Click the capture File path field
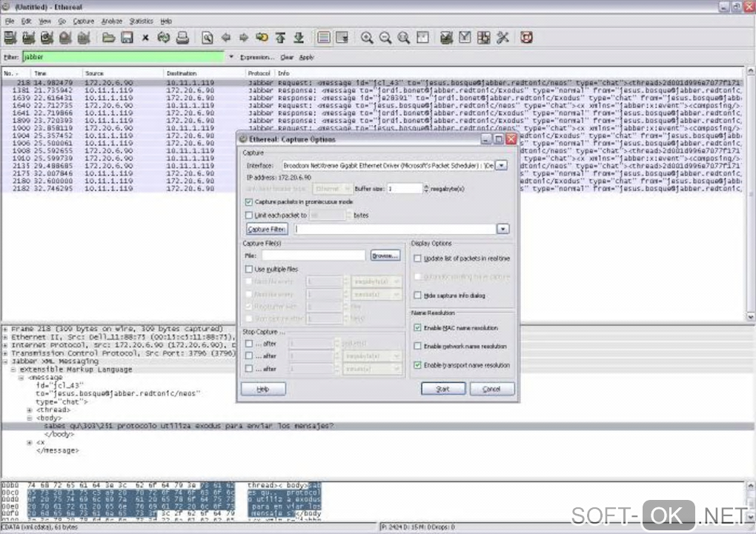 pyautogui.click(x=314, y=256)
